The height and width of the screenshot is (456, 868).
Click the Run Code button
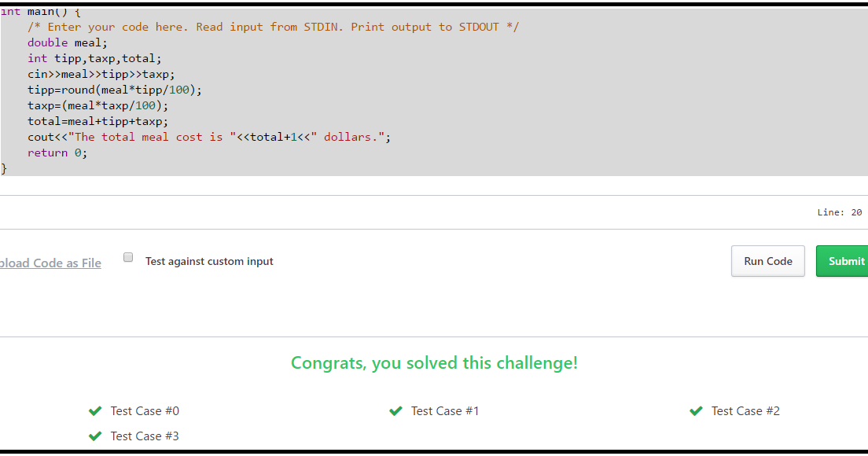[x=767, y=261]
